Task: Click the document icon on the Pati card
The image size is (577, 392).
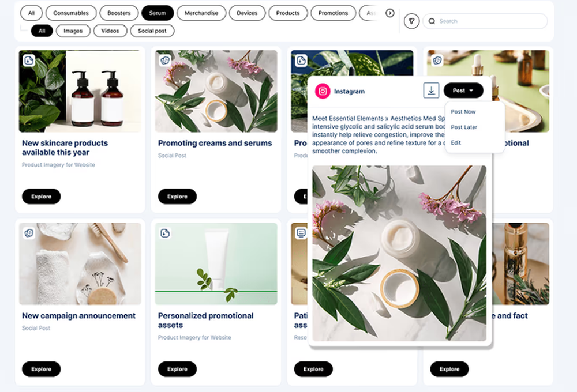Action: [x=301, y=233]
